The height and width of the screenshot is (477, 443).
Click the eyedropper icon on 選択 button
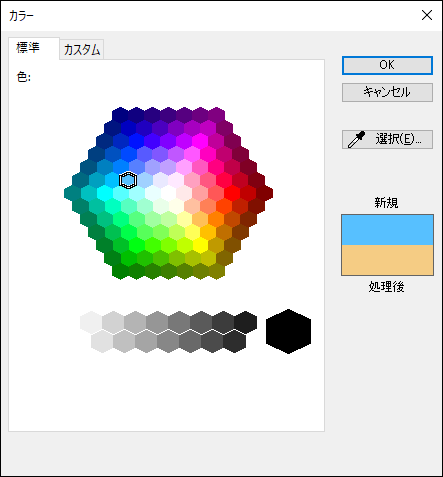tap(356, 139)
